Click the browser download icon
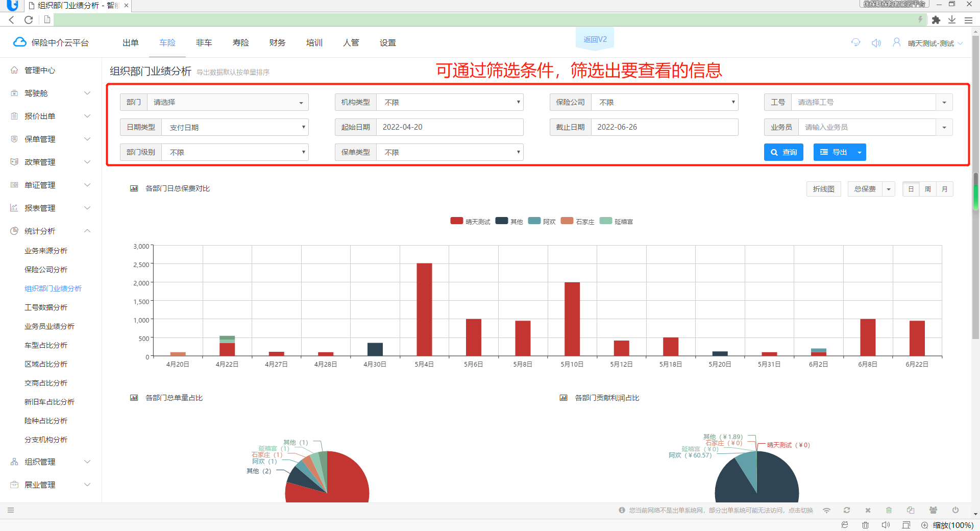The width and height of the screenshot is (980, 531). click(952, 19)
